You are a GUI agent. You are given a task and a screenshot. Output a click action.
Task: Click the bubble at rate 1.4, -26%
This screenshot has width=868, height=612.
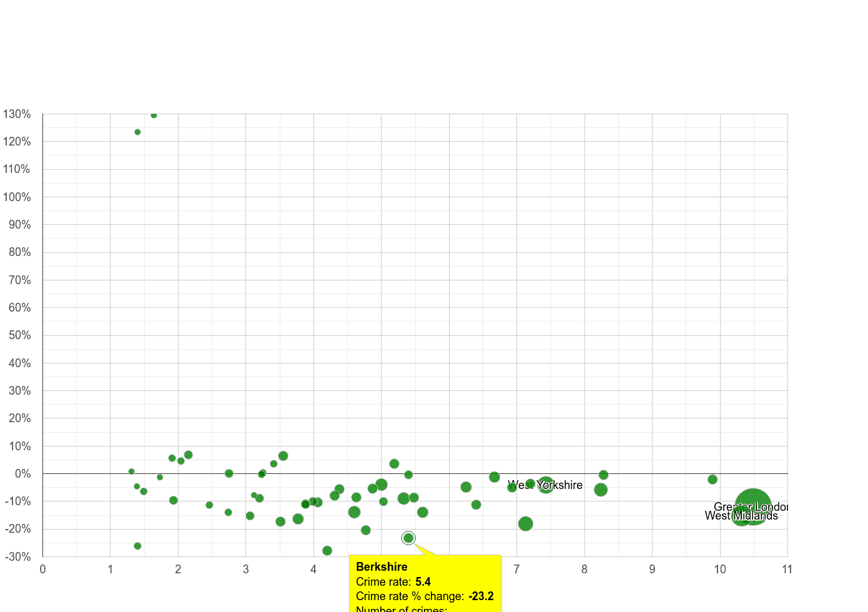pos(137,546)
